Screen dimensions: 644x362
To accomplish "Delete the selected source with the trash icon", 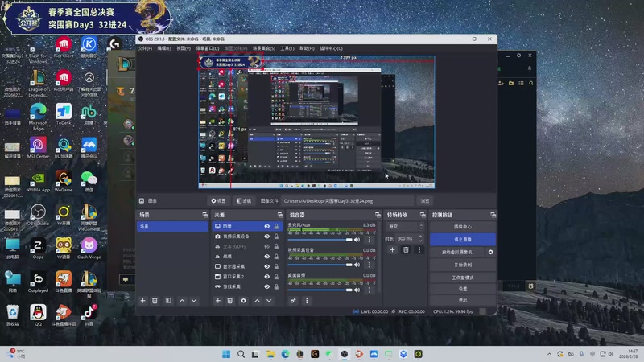I will (x=230, y=301).
